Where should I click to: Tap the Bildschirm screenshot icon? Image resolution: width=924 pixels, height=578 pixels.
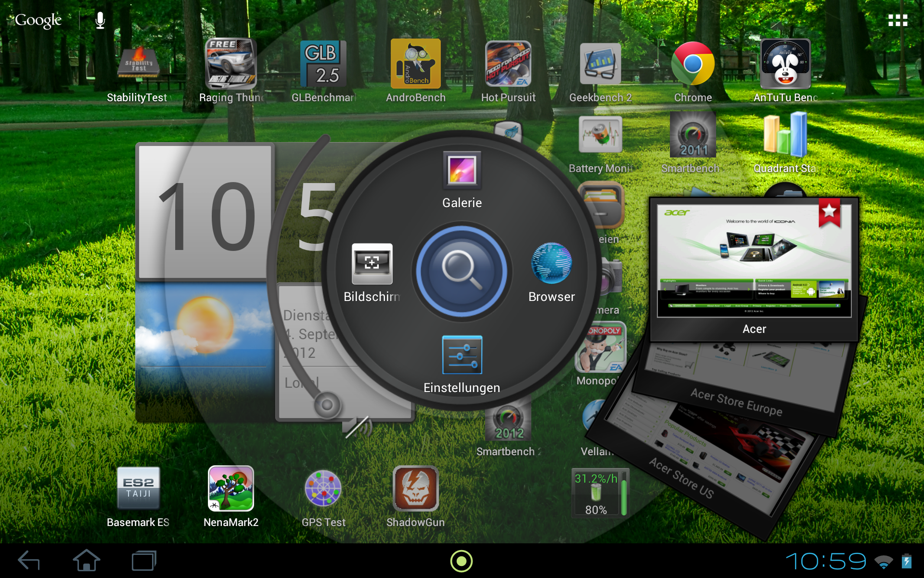372,264
